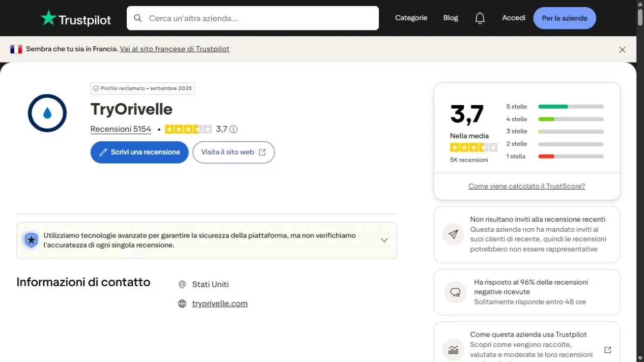This screenshot has width=644, height=362.
Task: Click the Stati Uniti location text
Action: coord(210,285)
